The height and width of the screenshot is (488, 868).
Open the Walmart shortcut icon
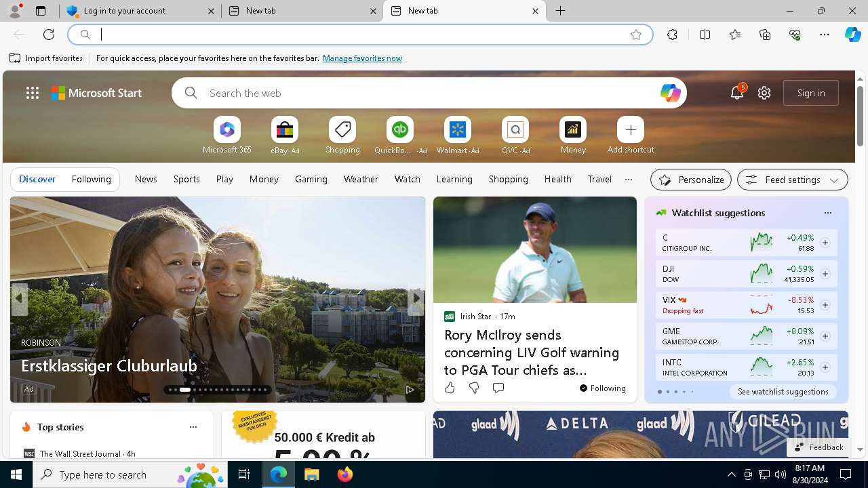pos(458,129)
